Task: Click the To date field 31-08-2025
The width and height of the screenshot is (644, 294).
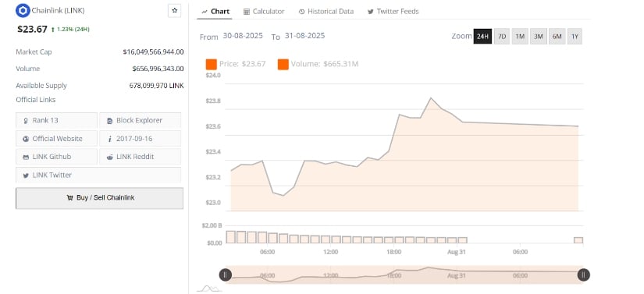Action: point(304,36)
